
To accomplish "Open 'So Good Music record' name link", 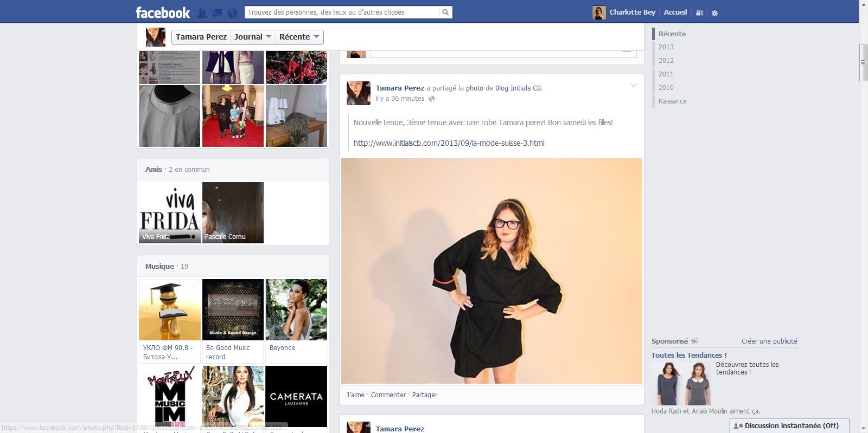I will click(228, 352).
